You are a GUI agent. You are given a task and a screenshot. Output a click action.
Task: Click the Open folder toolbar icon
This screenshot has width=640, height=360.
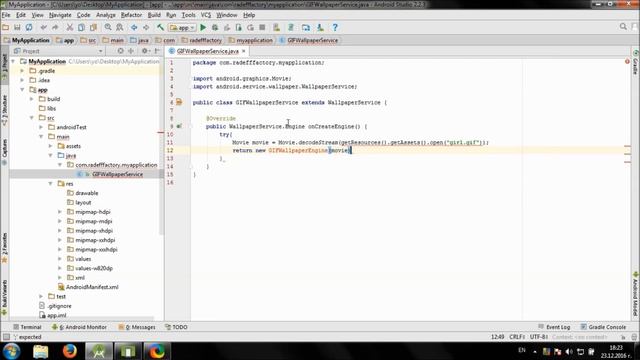click(x=6, y=27)
